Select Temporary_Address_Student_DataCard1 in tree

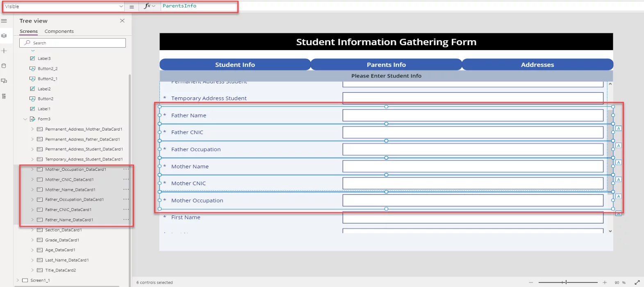pos(84,159)
